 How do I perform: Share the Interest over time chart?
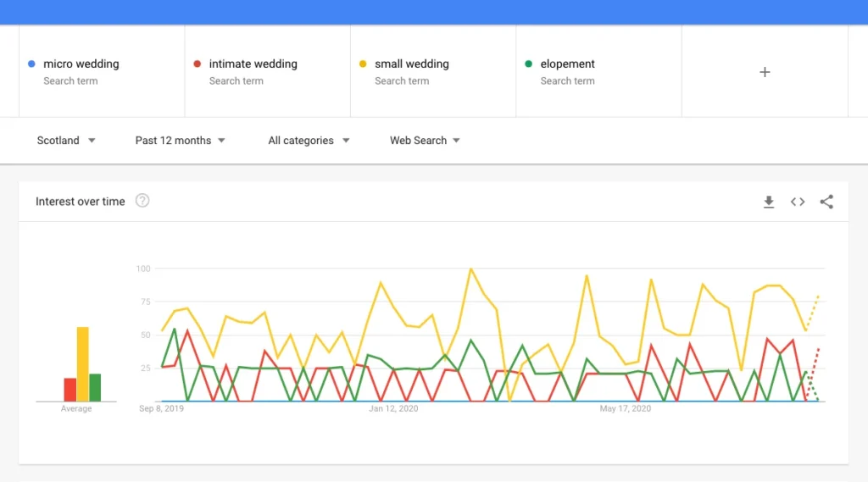[826, 202]
